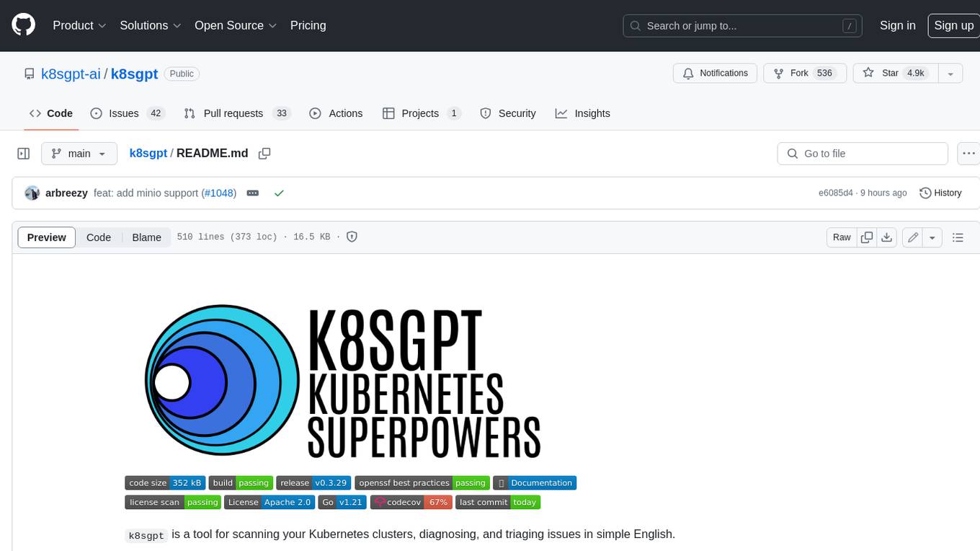Switch to Code view
This screenshot has width=980, height=551.
[99, 237]
